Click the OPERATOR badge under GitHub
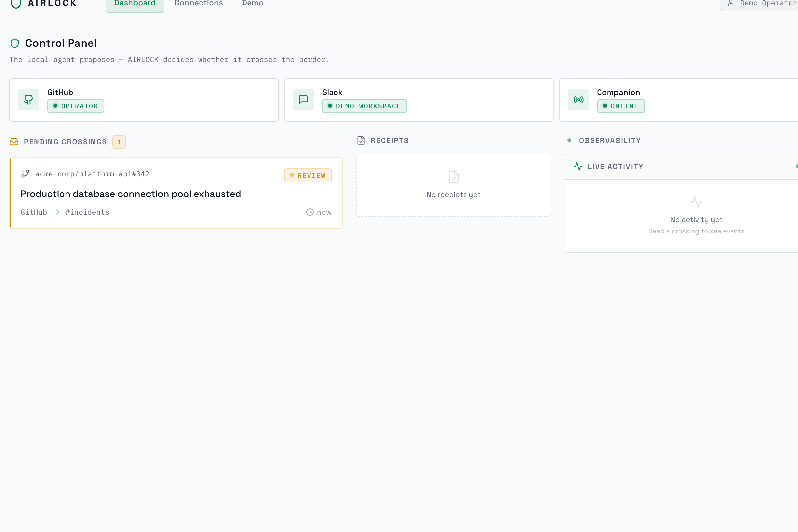Viewport: 798px width, 532px height. 76,106
